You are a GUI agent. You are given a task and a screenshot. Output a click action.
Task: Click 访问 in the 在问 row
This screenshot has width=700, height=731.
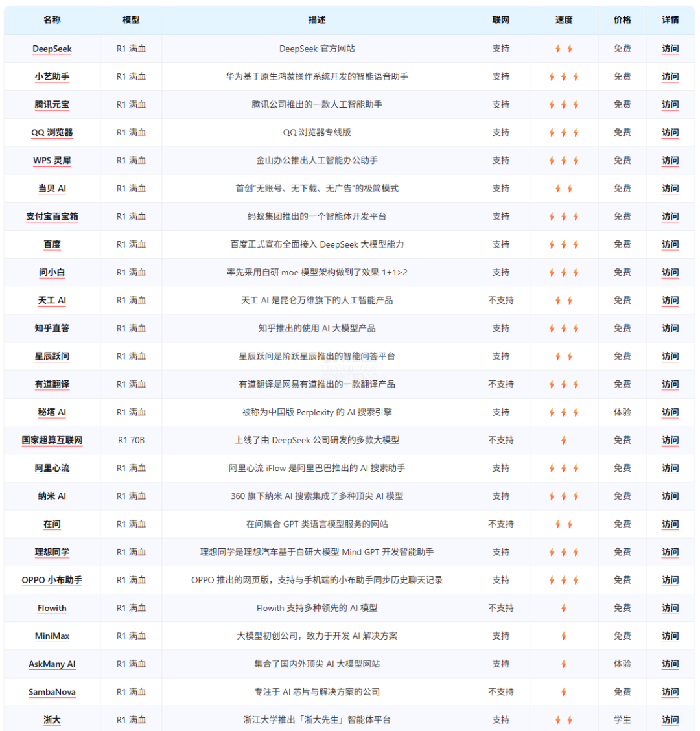670,524
